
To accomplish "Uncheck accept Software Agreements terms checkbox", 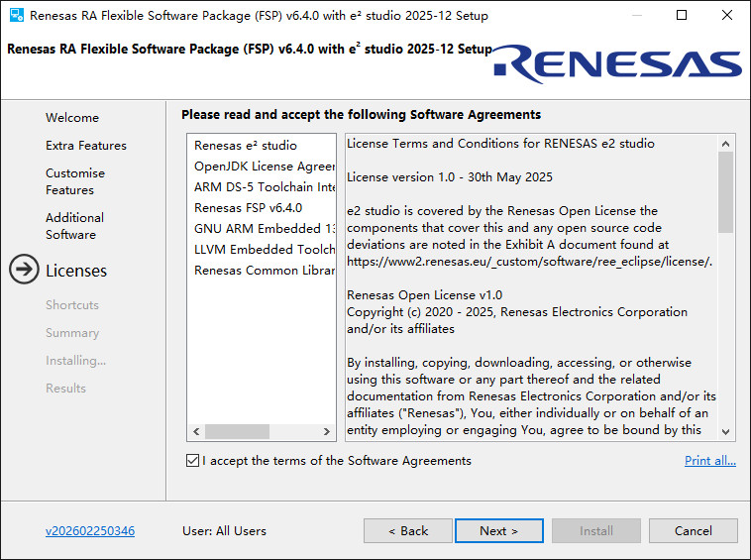I will tap(192, 461).
